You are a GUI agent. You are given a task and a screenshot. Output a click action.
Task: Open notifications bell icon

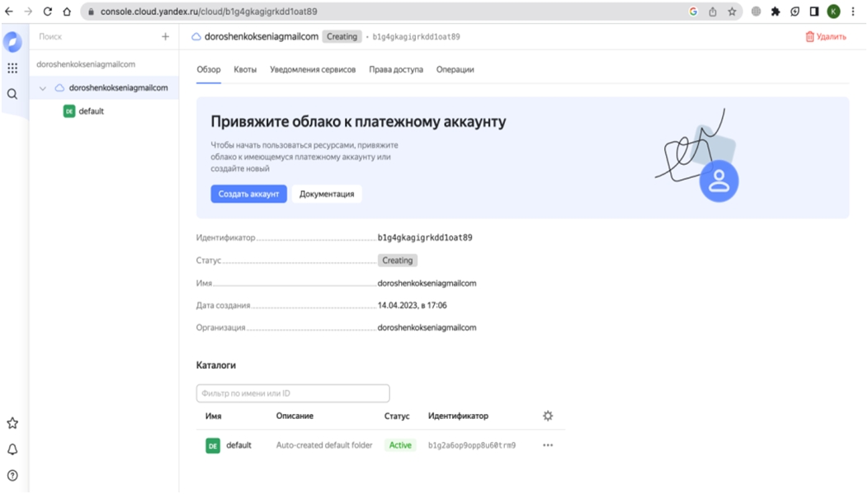tap(12, 449)
